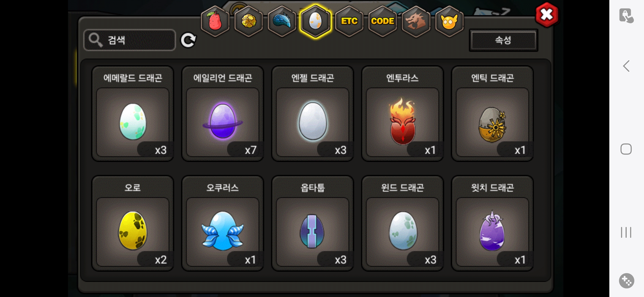This screenshot has width=644, height=297.
Task: Select the blue winged 오쿠러스 egg
Action: [223, 223]
